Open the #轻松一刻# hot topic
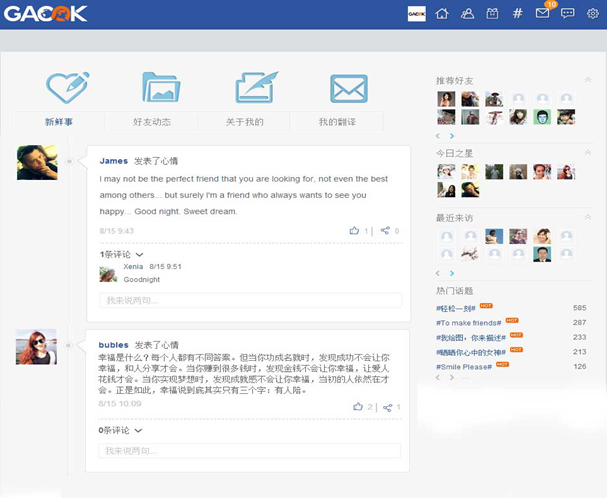Screen dimensions: 608x498 tap(456, 309)
